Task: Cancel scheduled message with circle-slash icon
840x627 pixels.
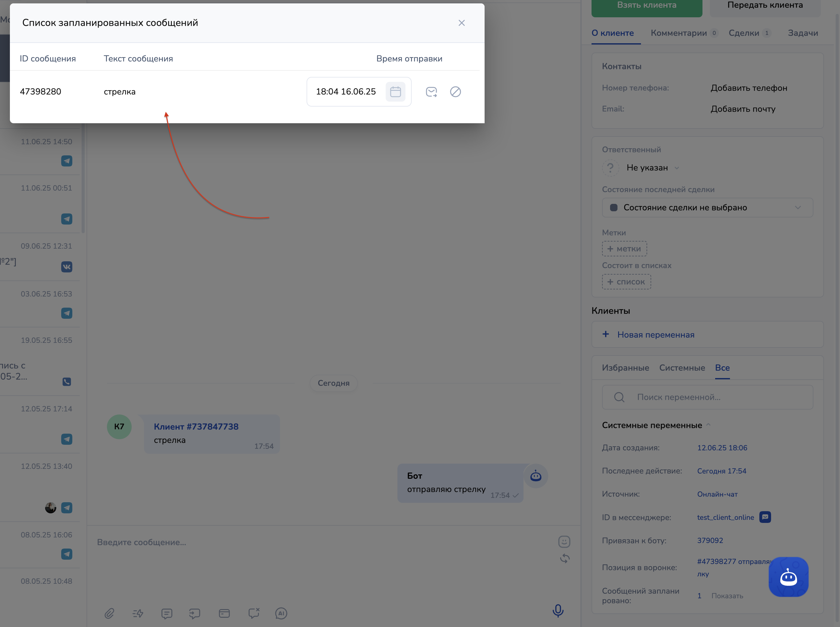Action: click(x=455, y=92)
